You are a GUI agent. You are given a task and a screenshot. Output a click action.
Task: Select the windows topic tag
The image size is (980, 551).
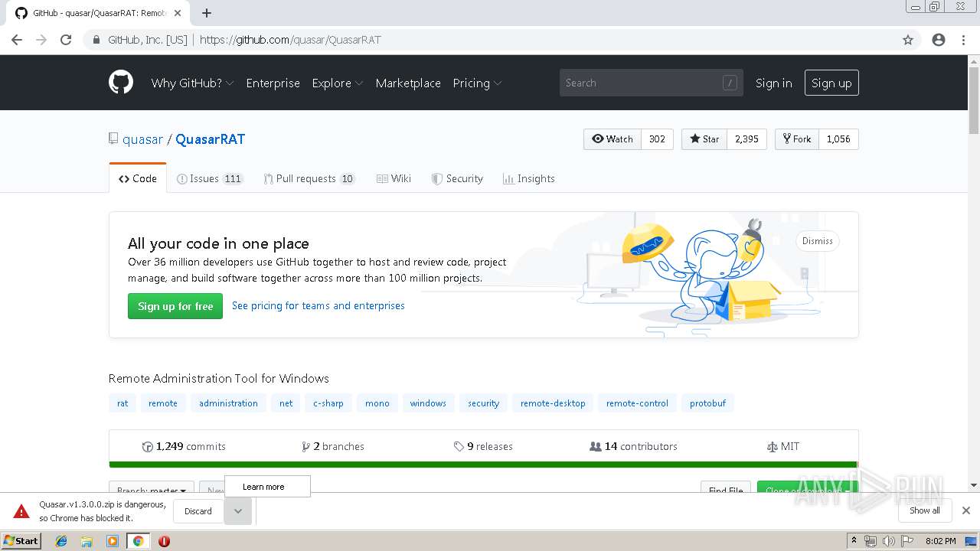pos(428,403)
